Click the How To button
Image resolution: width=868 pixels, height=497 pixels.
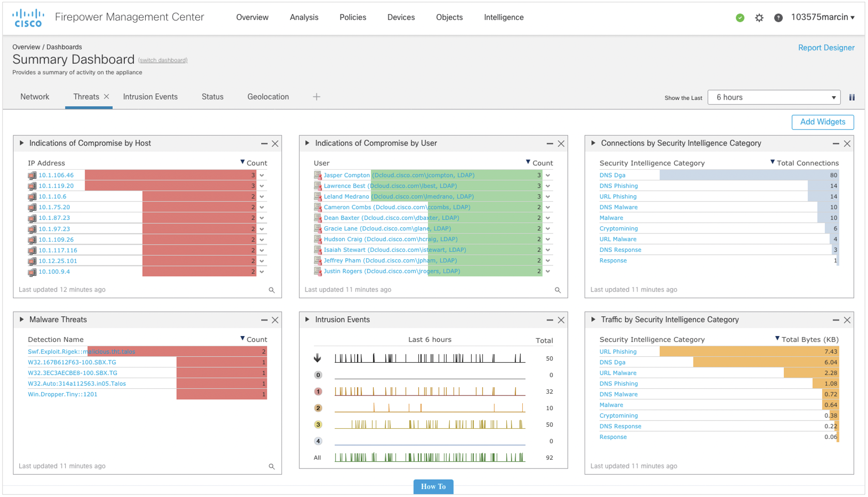tap(433, 486)
